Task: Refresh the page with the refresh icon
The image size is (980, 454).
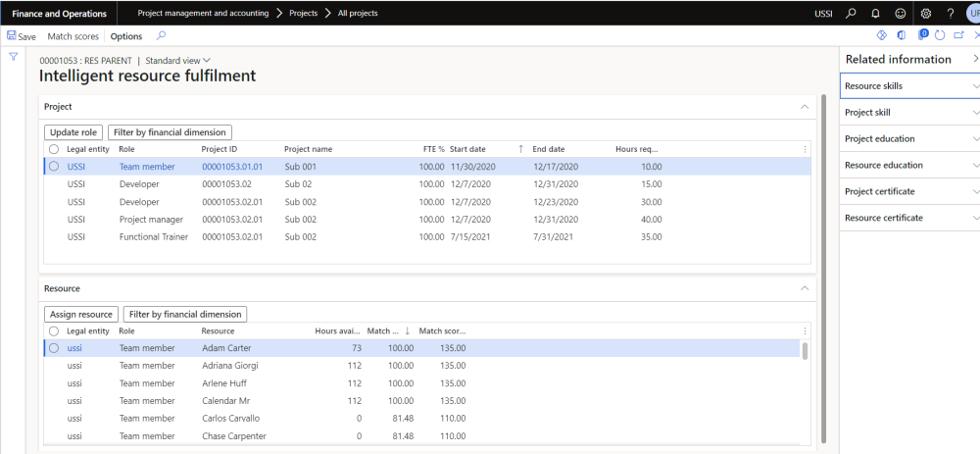Action: [940, 35]
